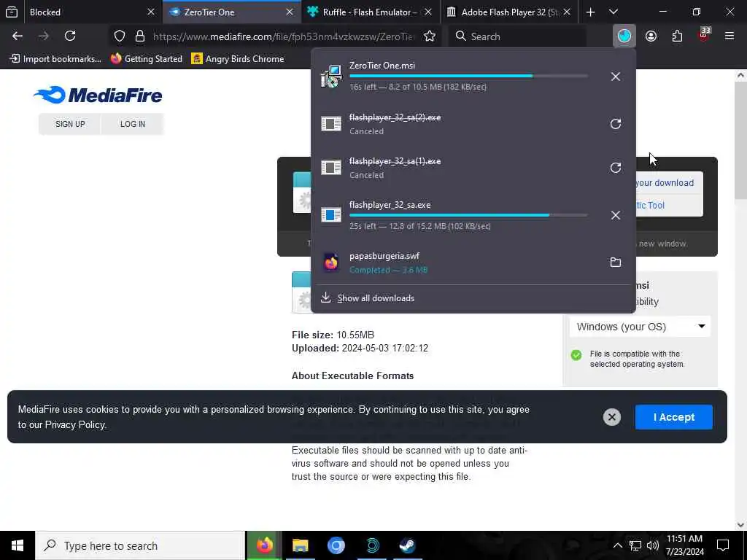Image resolution: width=747 pixels, height=560 pixels.
Task: Open the Firefox downloads panel button
Action: click(x=624, y=36)
